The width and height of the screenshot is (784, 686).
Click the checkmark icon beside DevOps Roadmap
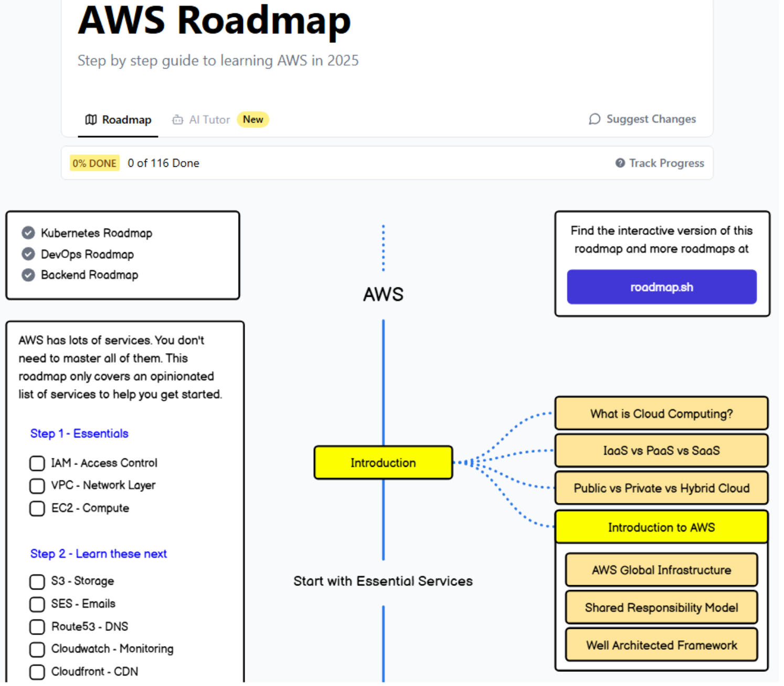pos(28,254)
